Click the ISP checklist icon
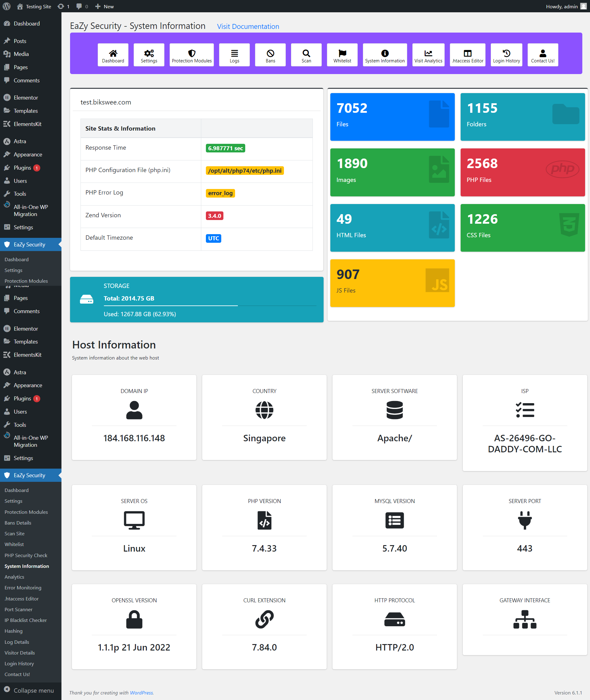Screen dimensions: 590x700 (x=525, y=410)
